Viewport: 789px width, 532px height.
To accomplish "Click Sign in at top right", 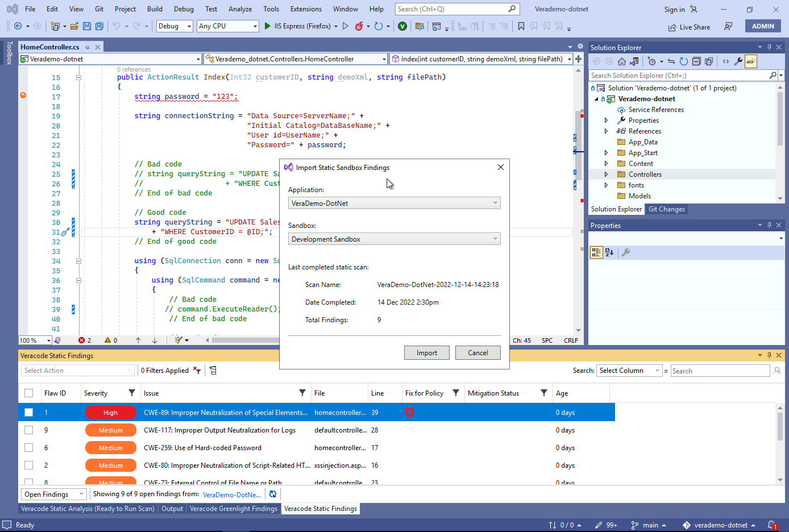I will 674,10.
